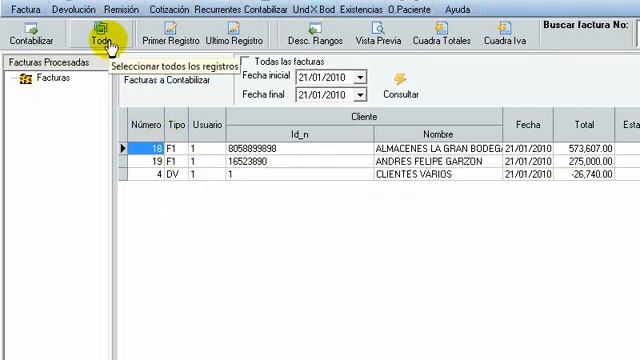Open the Und X Bod menu
Viewport: 640px width, 360px height.
pyautogui.click(x=313, y=9)
